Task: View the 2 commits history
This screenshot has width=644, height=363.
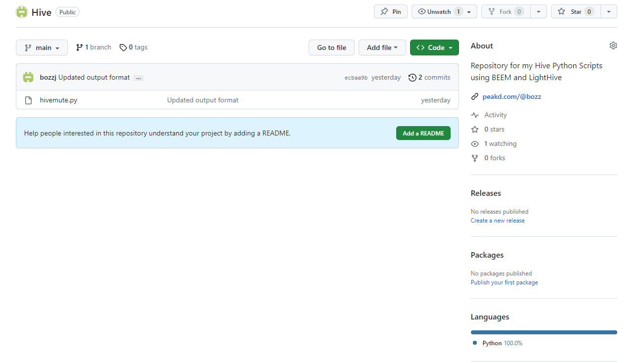Action: tap(429, 77)
